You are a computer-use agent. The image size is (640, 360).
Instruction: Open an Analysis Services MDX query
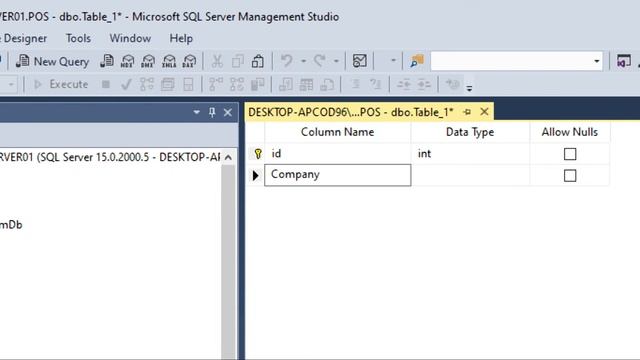[127, 61]
